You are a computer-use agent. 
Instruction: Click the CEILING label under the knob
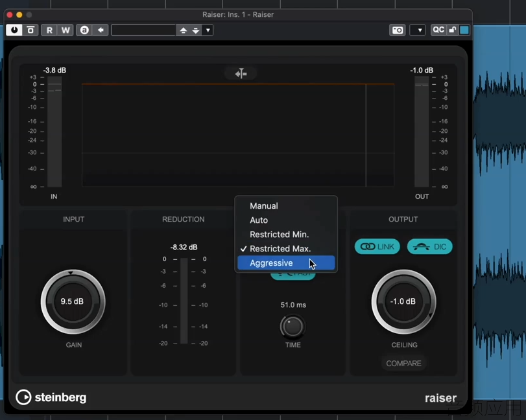(x=404, y=345)
